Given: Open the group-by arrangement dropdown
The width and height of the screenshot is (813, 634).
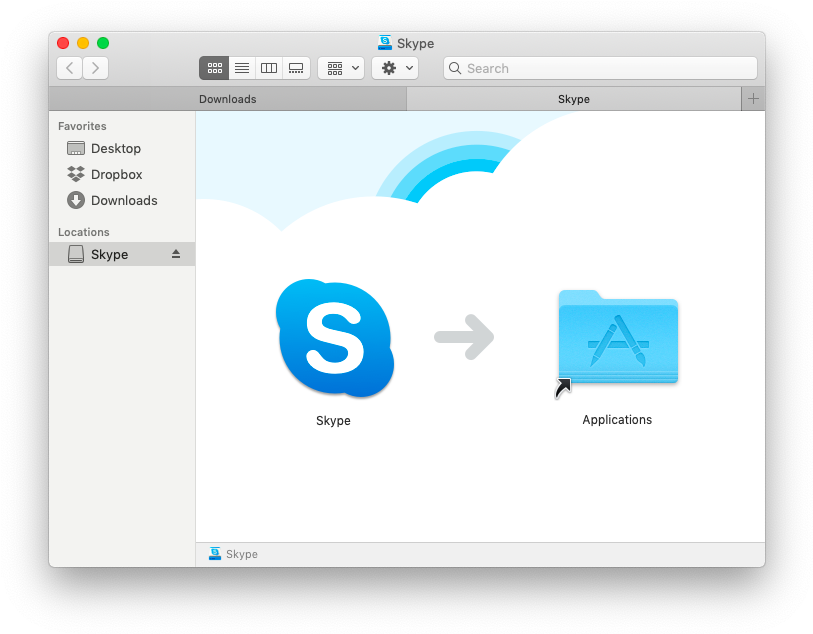Looking at the screenshot, I should tap(341, 68).
